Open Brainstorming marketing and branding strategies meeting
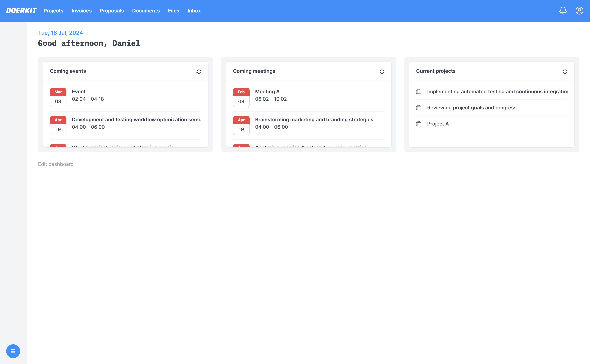Image resolution: width=590 pixels, height=364 pixels. pos(314,119)
